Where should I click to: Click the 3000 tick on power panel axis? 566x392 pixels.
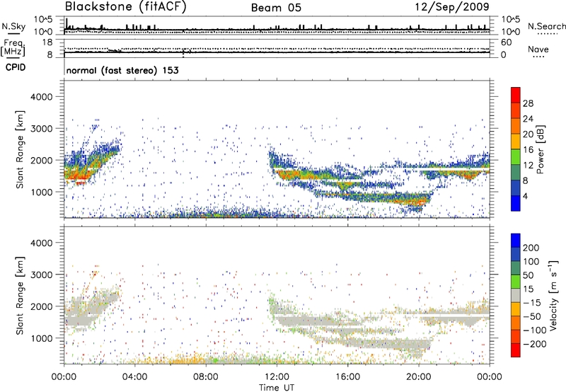[x=41, y=129]
